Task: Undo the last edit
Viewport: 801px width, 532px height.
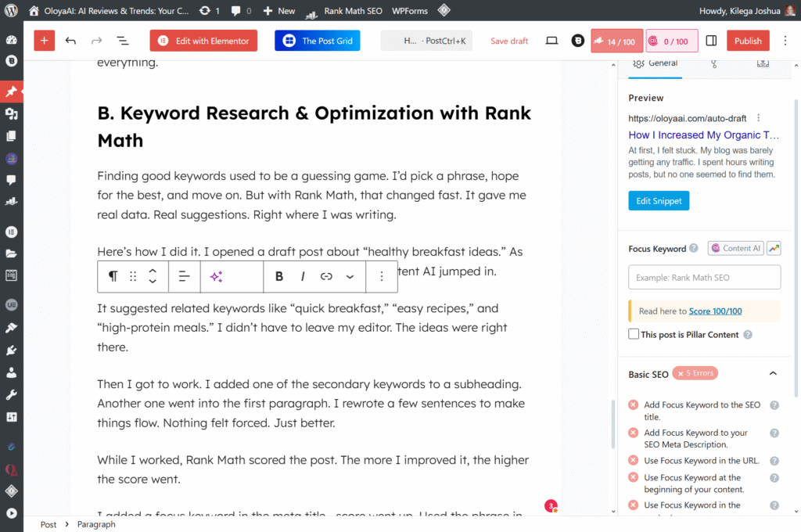Action: pyautogui.click(x=70, y=41)
